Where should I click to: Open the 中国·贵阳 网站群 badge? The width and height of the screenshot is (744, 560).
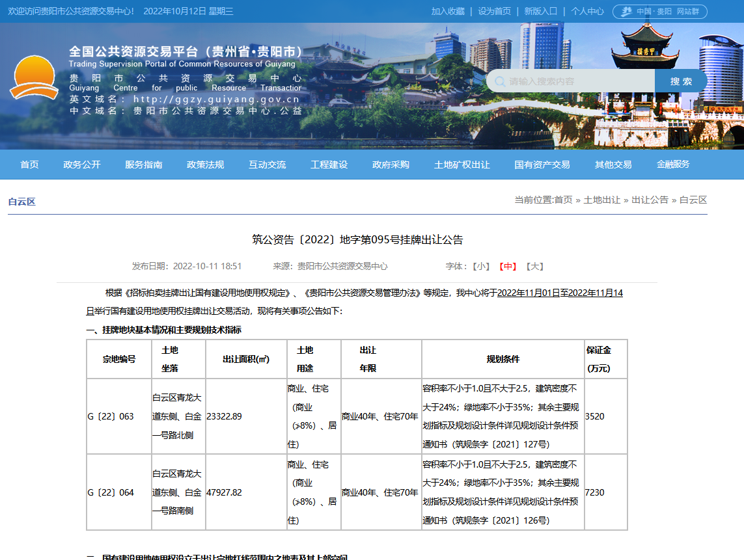click(x=659, y=12)
